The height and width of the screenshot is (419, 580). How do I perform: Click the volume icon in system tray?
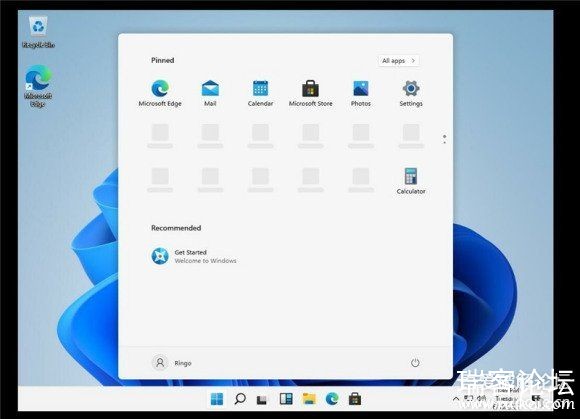(x=481, y=398)
